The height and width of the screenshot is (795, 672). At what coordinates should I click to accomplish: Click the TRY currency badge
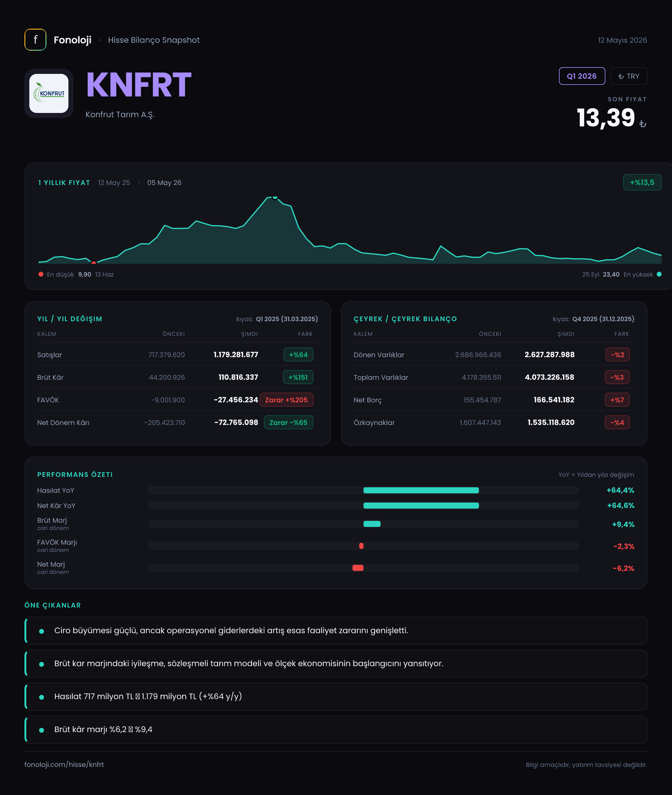click(x=629, y=76)
